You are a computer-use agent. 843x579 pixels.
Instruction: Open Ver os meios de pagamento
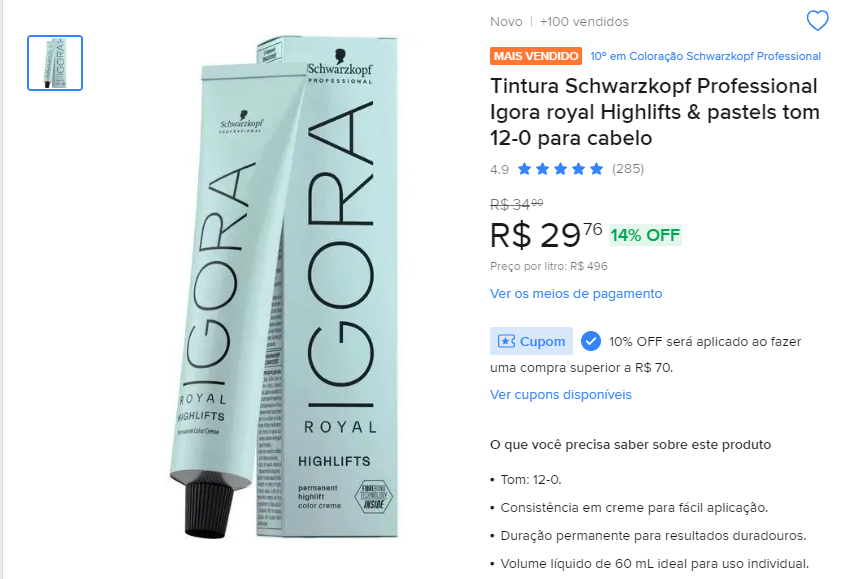[x=576, y=294]
